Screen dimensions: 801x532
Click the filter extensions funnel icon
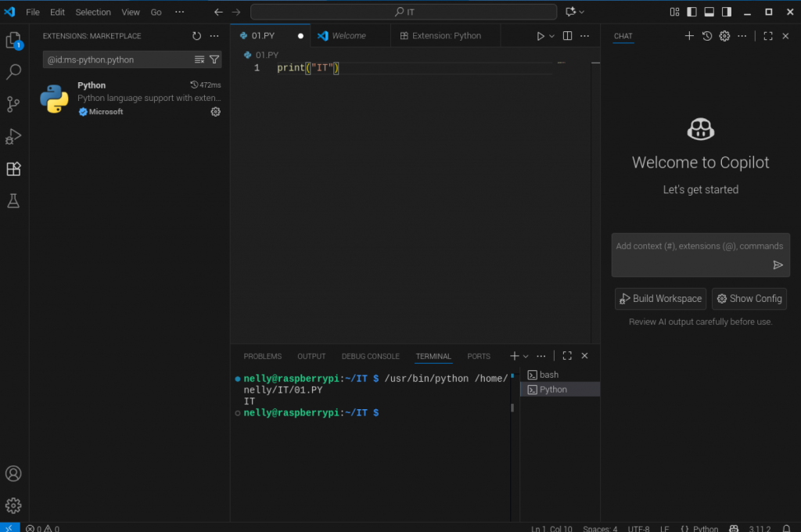point(214,59)
